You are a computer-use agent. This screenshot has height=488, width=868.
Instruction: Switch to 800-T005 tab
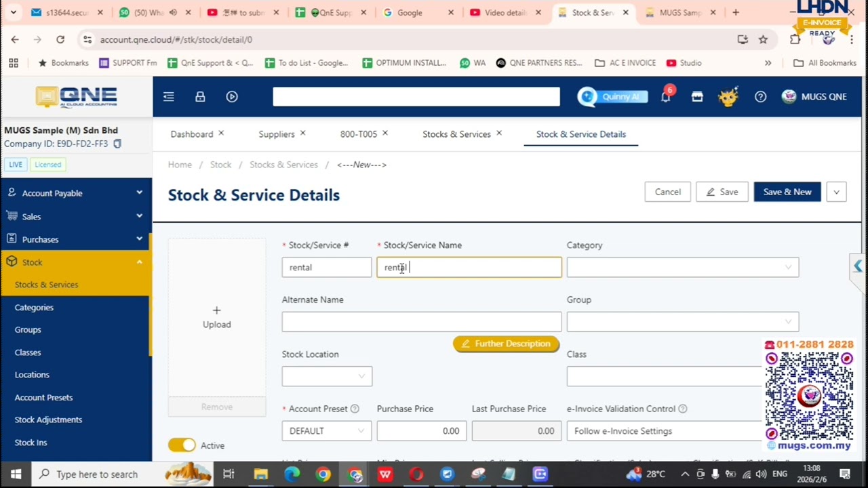coord(359,134)
